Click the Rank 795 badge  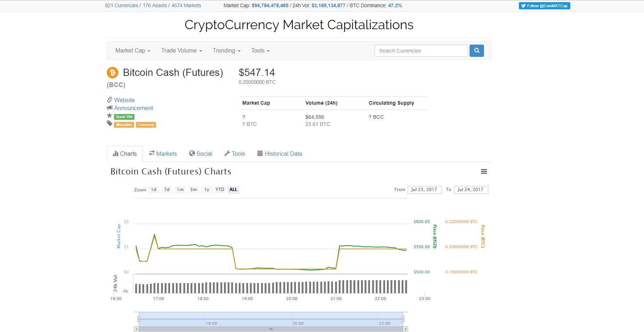[x=124, y=117]
